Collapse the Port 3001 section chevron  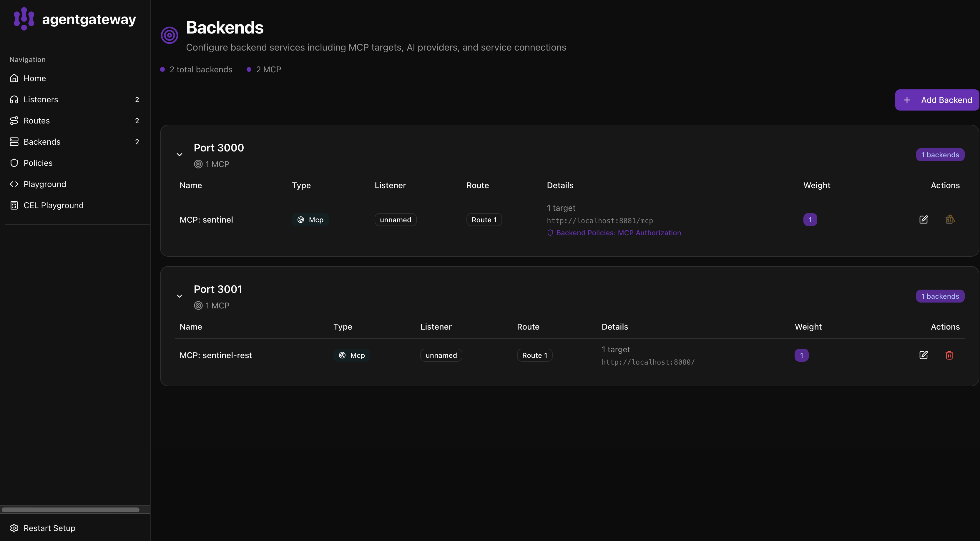coord(180,296)
